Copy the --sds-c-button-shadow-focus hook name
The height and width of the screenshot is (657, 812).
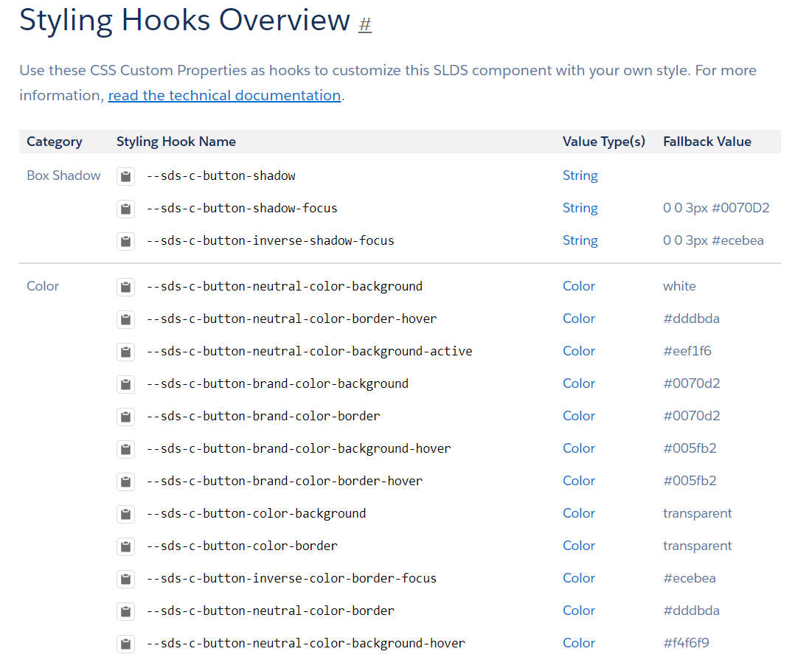(x=125, y=209)
